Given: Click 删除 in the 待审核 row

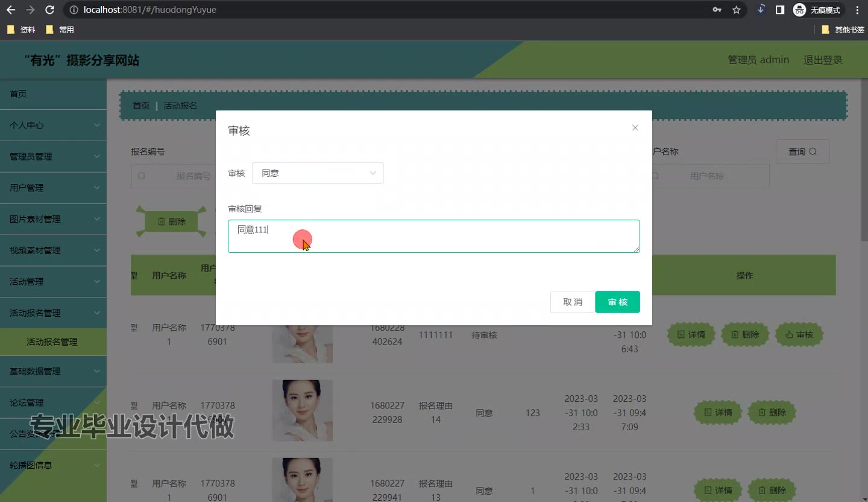Looking at the screenshot, I should (744, 334).
